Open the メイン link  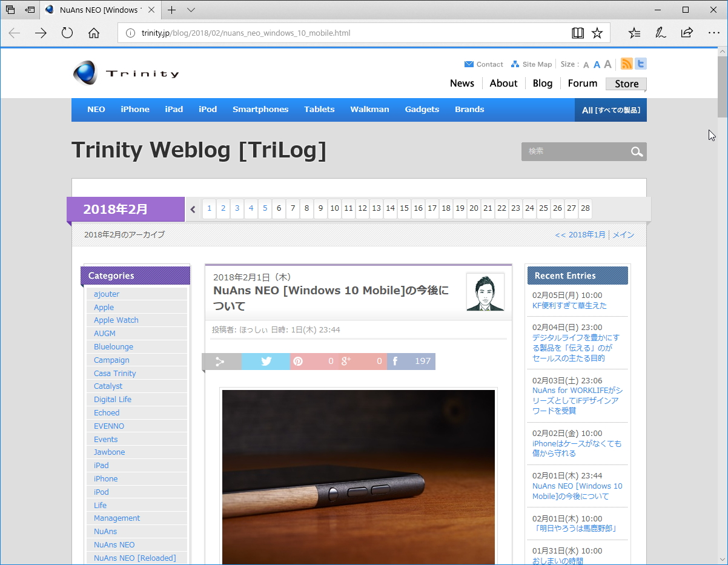623,235
